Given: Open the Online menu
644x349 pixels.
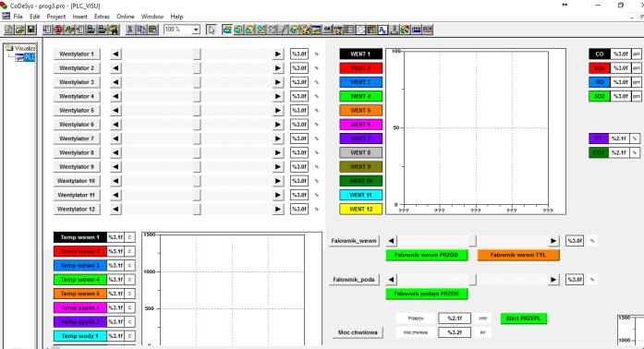Looking at the screenshot, I should tap(126, 17).
